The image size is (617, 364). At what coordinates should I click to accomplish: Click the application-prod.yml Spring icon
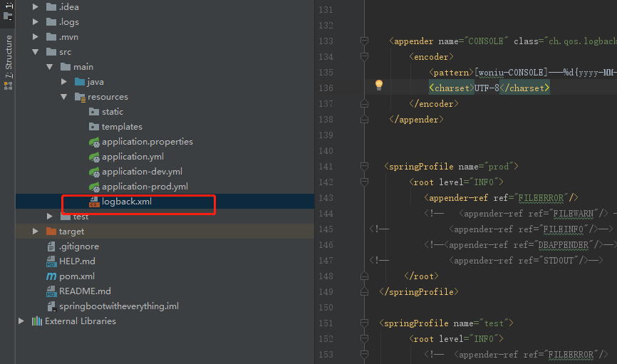tap(94, 187)
